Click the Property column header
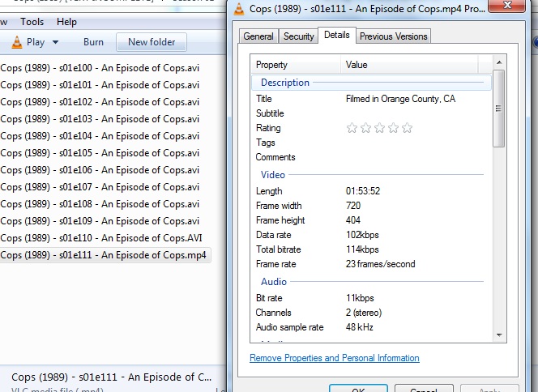This screenshot has width=538, height=392. click(x=296, y=65)
